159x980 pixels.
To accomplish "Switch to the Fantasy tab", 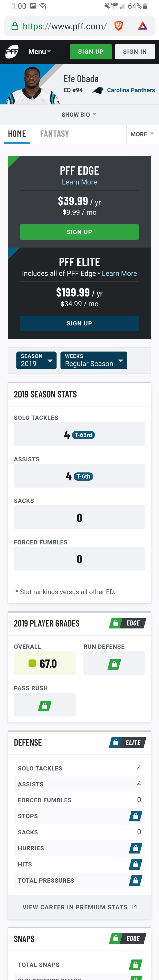I will pos(54,134).
